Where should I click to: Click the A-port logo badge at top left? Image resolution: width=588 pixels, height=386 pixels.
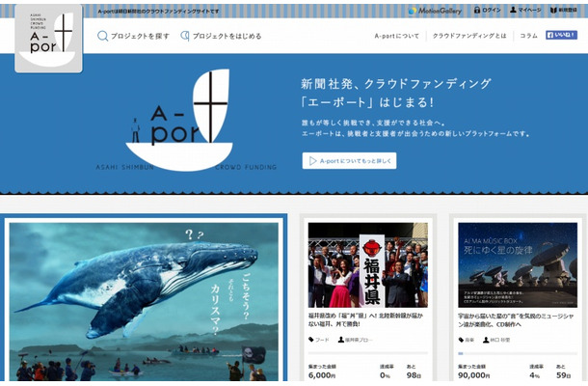click(x=49, y=39)
